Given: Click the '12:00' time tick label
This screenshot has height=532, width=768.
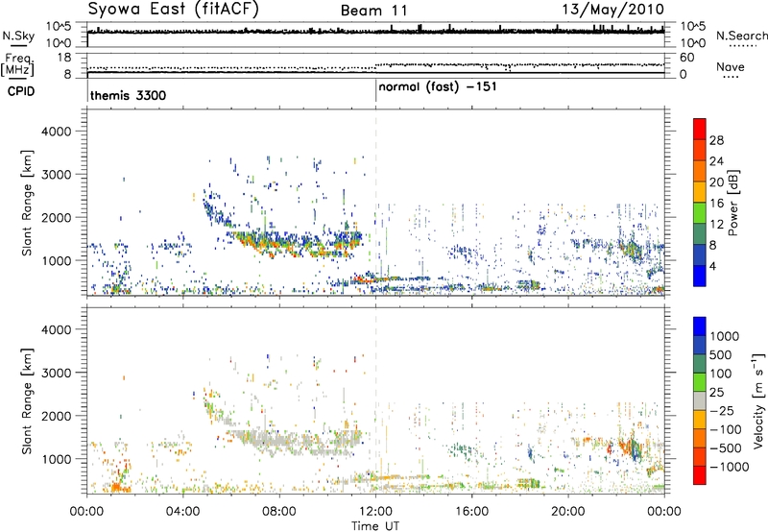Looking at the screenshot, I should pyautogui.click(x=375, y=512).
